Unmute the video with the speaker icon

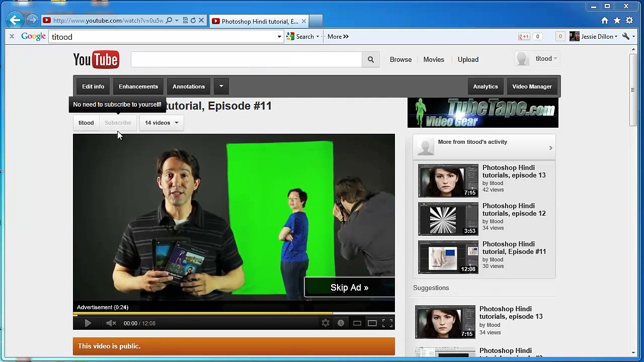[x=111, y=323]
